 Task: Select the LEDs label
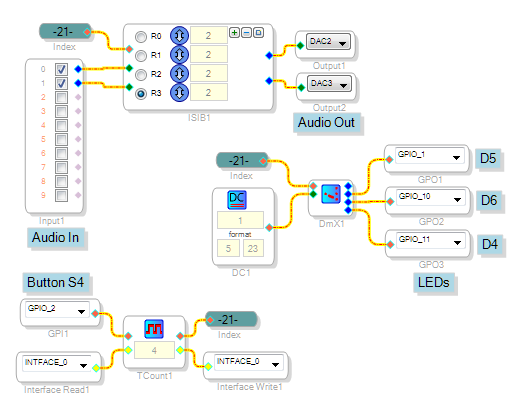(x=433, y=283)
